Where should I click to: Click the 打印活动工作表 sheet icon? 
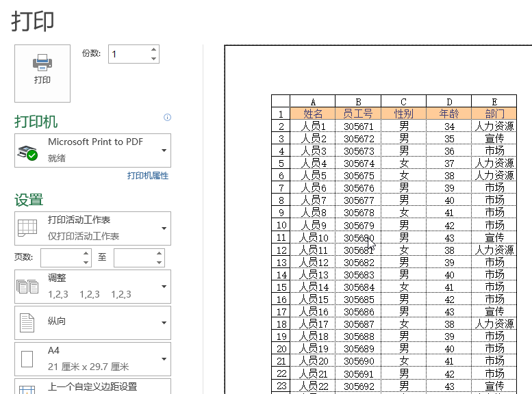[28, 228]
